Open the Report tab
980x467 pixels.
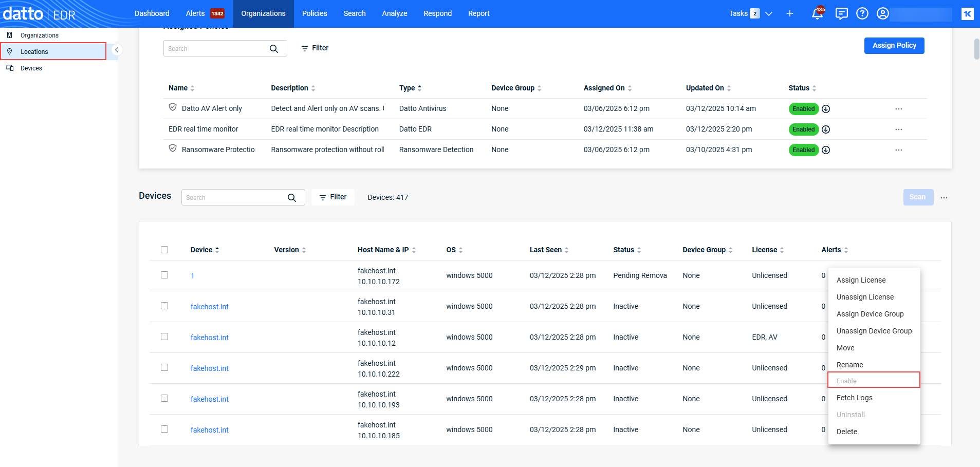point(478,13)
